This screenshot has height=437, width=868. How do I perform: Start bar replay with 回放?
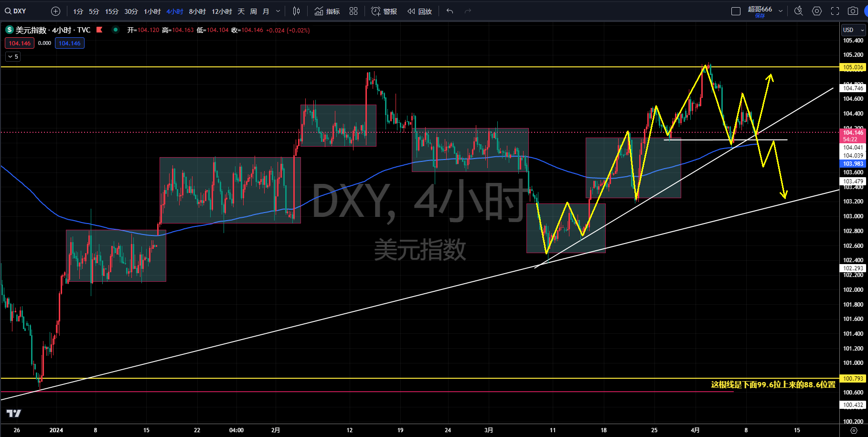(419, 11)
